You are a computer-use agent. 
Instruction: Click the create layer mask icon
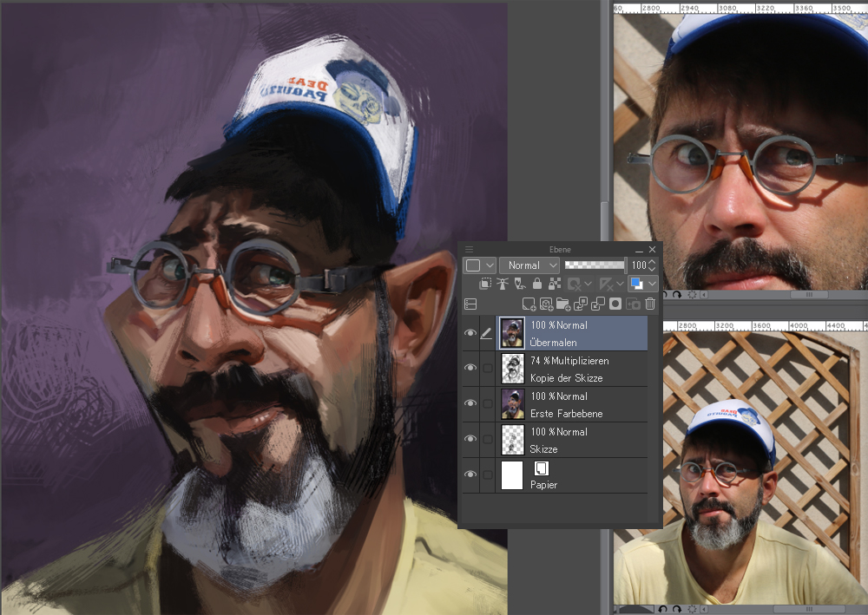615,304
